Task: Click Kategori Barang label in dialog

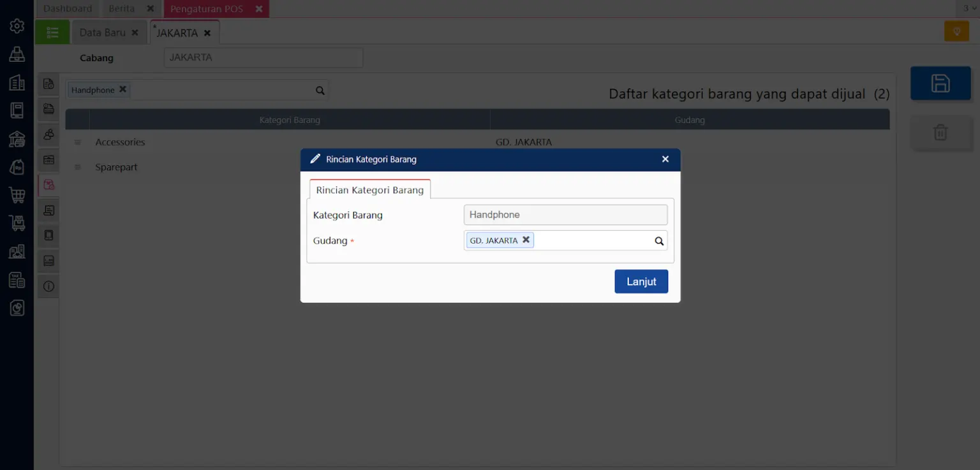Action: pos(348,215)
